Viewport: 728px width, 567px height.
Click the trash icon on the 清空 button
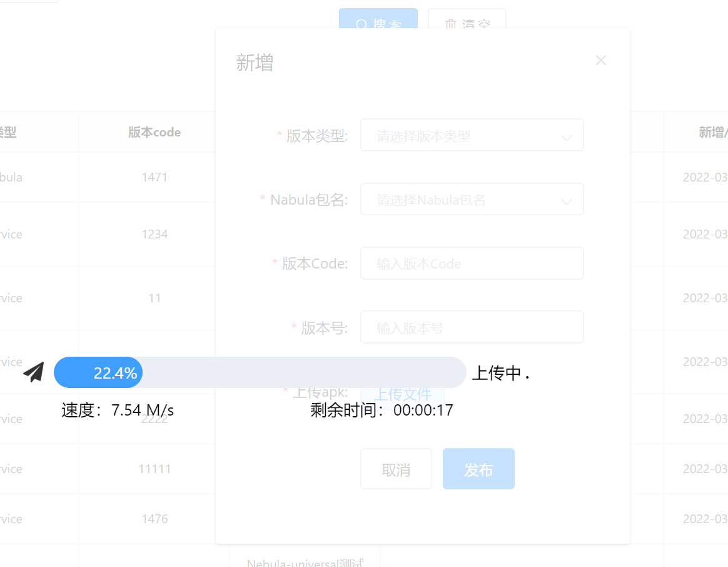(449, 24)
